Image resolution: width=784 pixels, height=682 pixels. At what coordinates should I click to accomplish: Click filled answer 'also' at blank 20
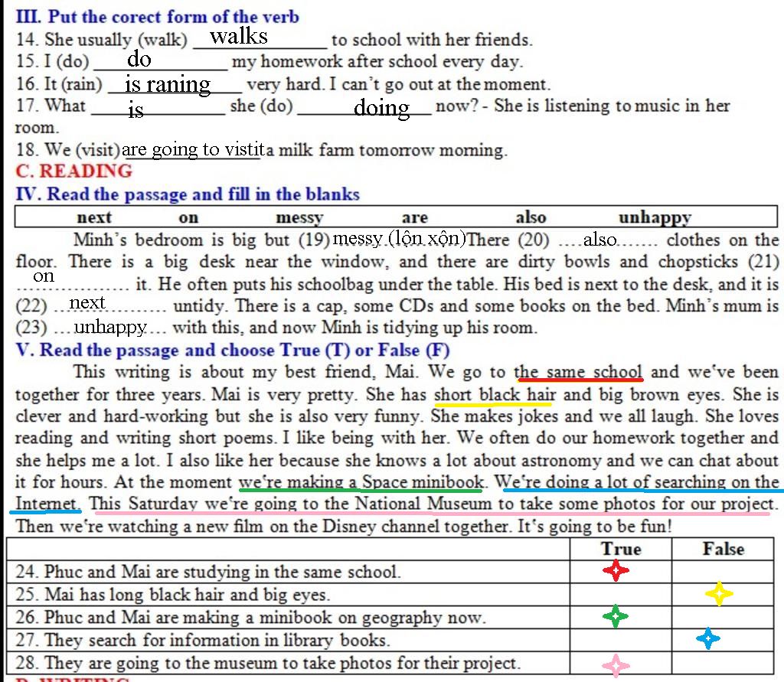coord(599,240)
